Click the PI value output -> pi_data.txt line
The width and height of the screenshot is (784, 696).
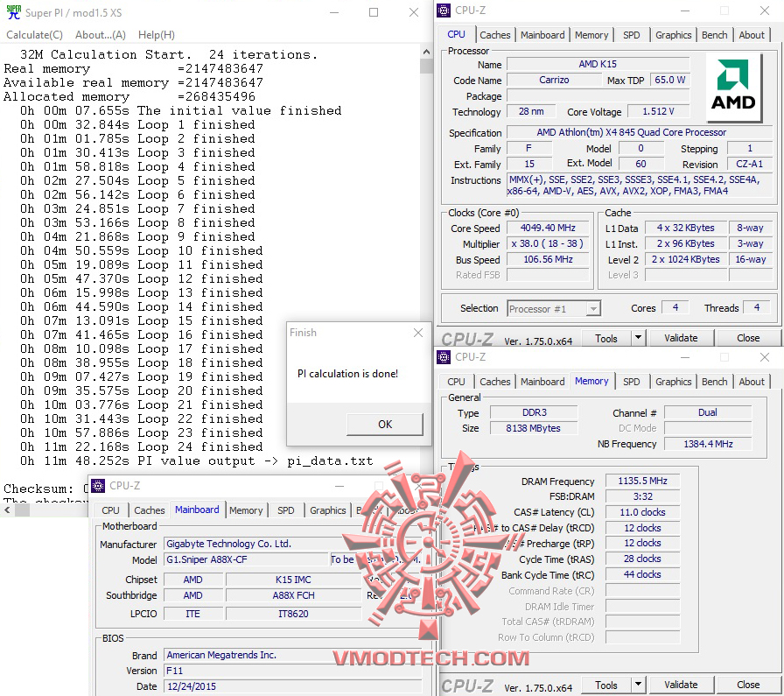pos(197,460)
